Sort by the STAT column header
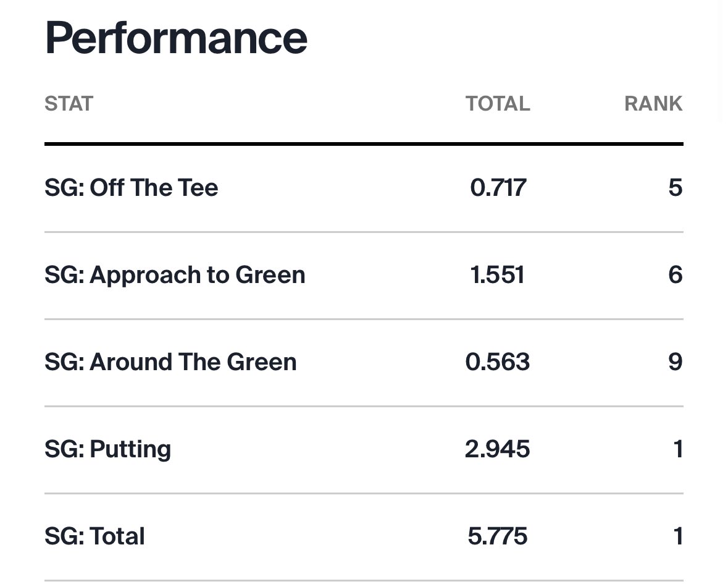 69,103
